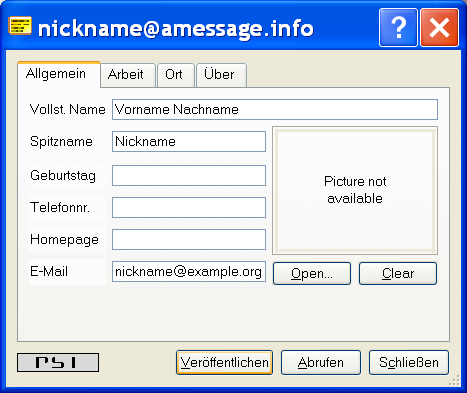Click into the Geburtstag field
Screen dimensions: 467x393
pos(189,175)
